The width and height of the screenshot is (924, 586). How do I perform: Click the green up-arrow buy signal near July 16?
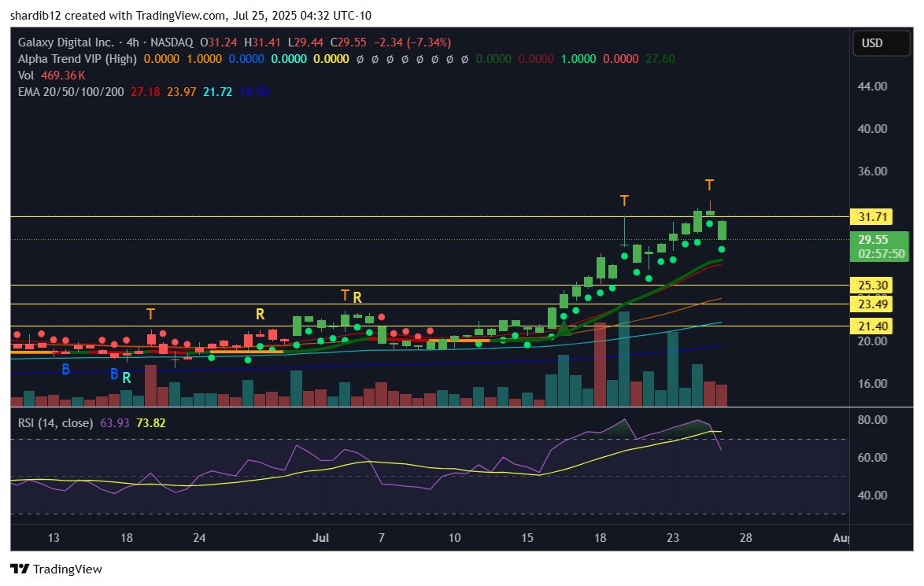[x=564, y=328]
